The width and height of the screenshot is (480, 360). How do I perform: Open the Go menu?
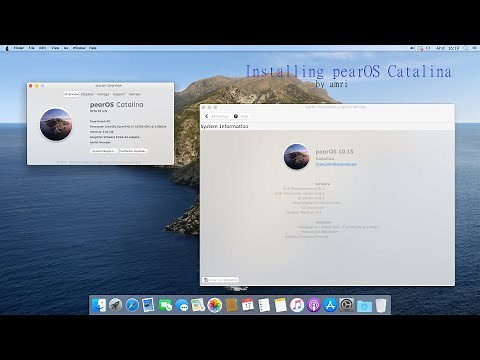click(x=66, y=48)
